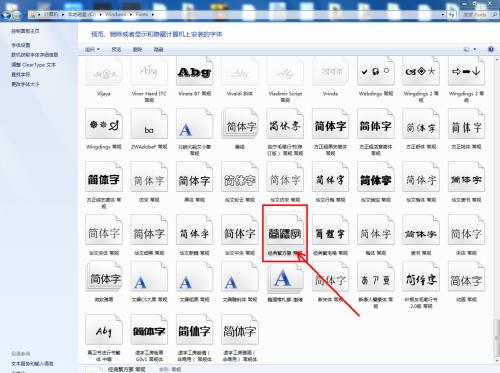Open the 控制面板主页 link in sidebar
500x373 pixels.
pyautogui.click(x=25, y=31)
